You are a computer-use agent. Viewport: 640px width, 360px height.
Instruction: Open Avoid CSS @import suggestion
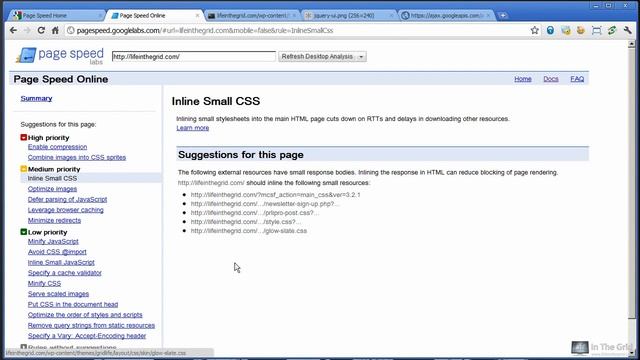click(57, 252)
